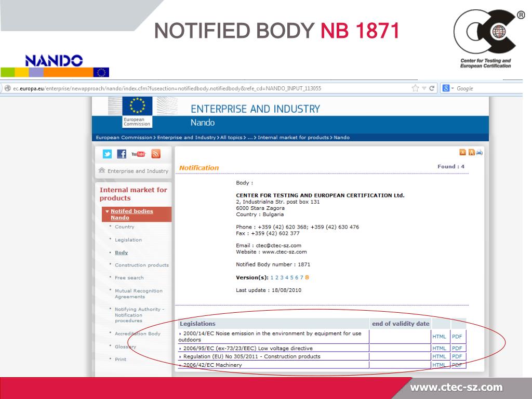Click the end of validity date header
Viewport: 532px width, 399px height.
(x=401, y=324)
